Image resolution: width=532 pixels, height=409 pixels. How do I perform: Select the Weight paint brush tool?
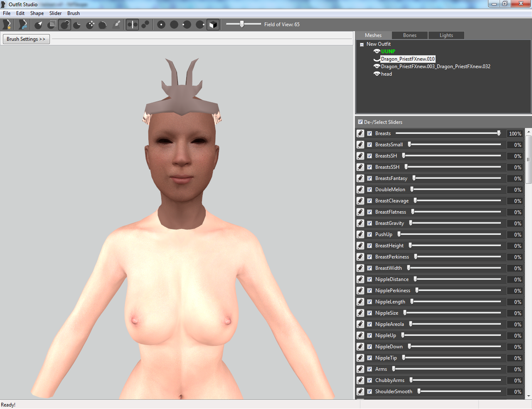click(x=116, y=25)
